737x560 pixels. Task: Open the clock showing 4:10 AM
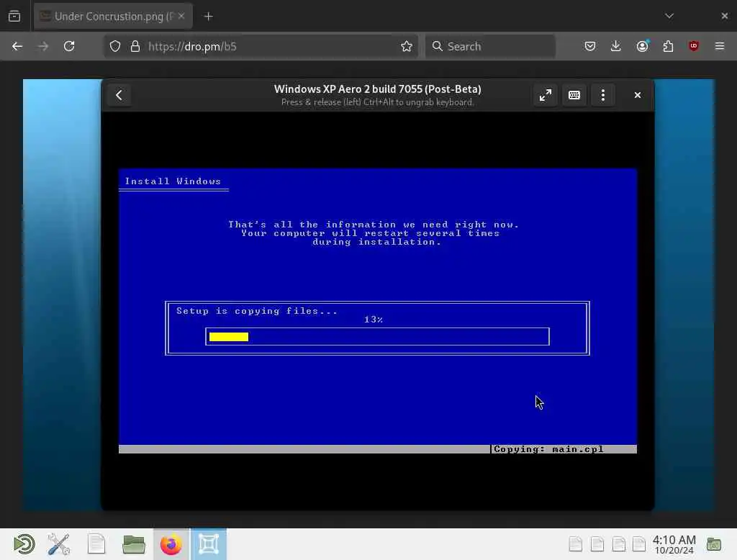pos(674,544)
